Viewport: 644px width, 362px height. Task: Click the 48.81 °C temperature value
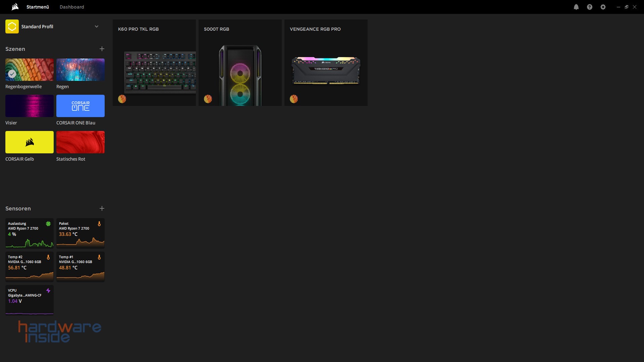(68, 268)
